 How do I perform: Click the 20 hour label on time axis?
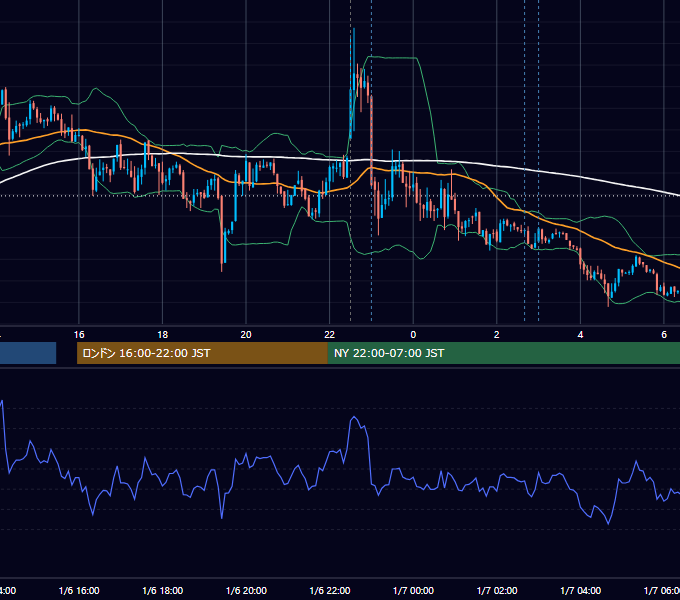click(246, 335)
